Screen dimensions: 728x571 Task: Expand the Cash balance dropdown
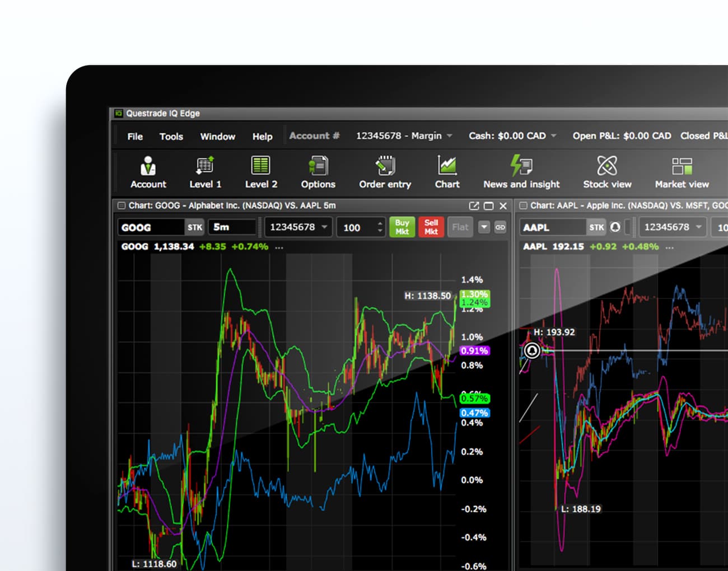[553, 135]
